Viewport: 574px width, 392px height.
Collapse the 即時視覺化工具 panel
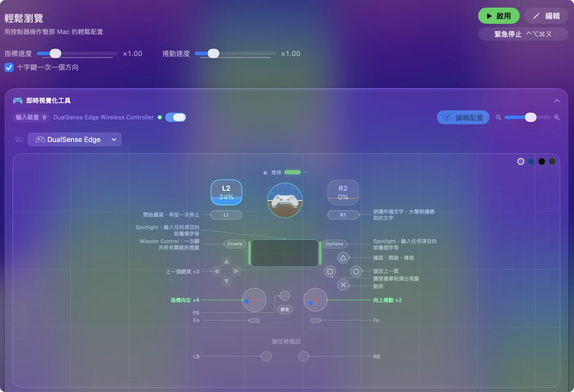(557, 101)
